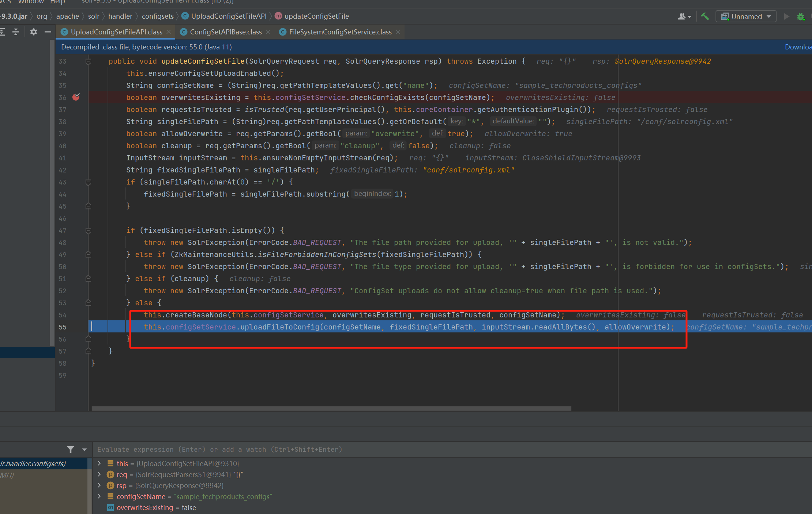Click the 'p' parameter icon beside rsp

tap(110, 485)
